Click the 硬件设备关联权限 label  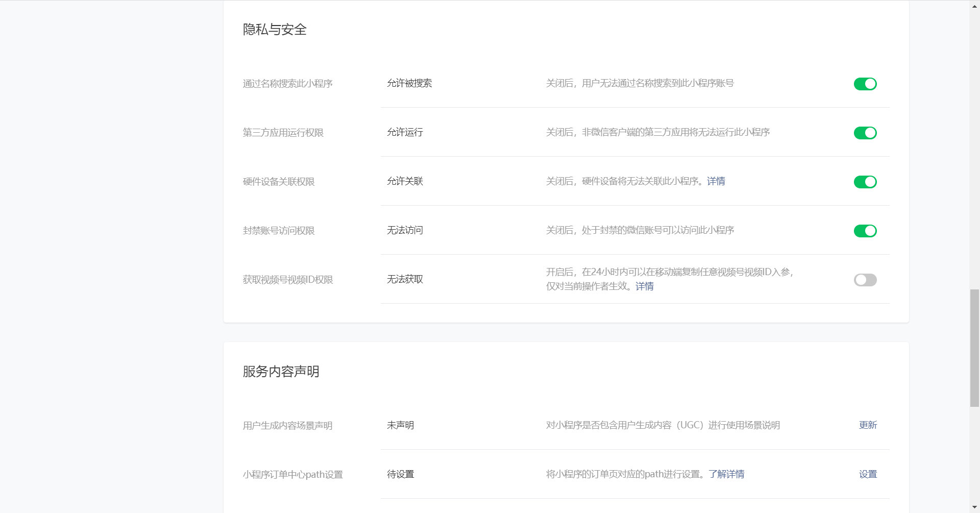[x=279, y=182]
